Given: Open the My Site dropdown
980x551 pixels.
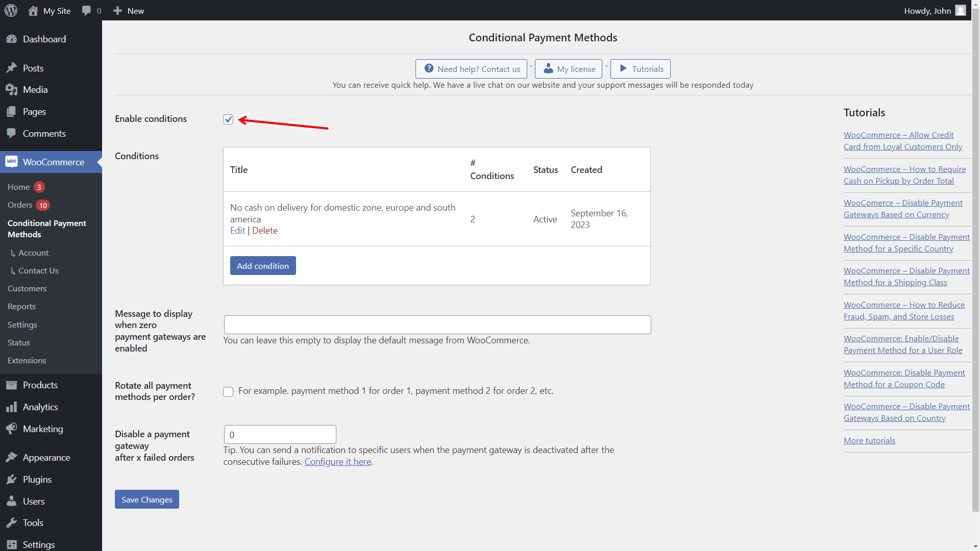Looking at the screenshot, I should click(49, 10).
